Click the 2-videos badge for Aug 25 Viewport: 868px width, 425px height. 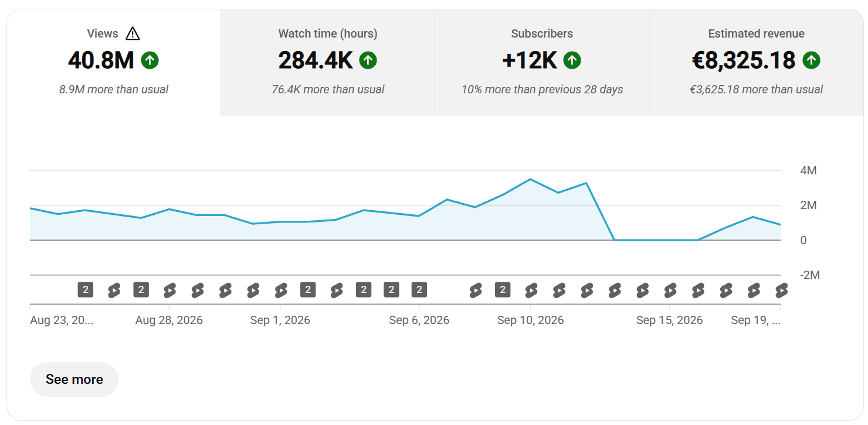[x=86, y=289]
